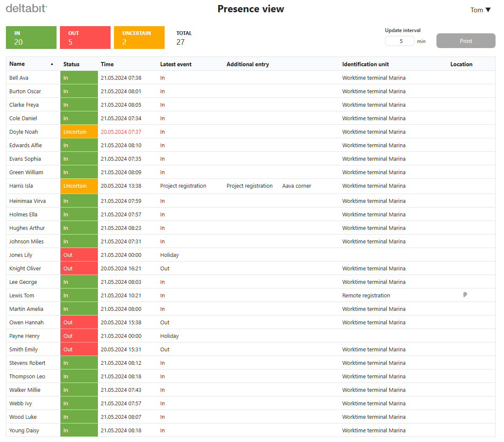Filter by the red OUT 5 tile

85,38
